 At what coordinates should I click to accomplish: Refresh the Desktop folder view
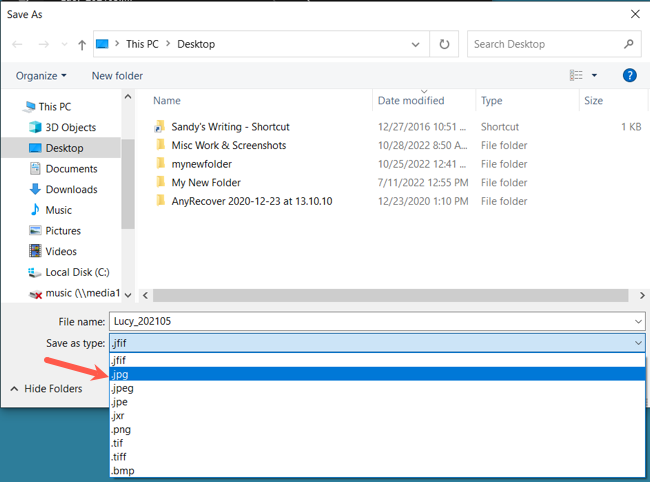point(444,44)
